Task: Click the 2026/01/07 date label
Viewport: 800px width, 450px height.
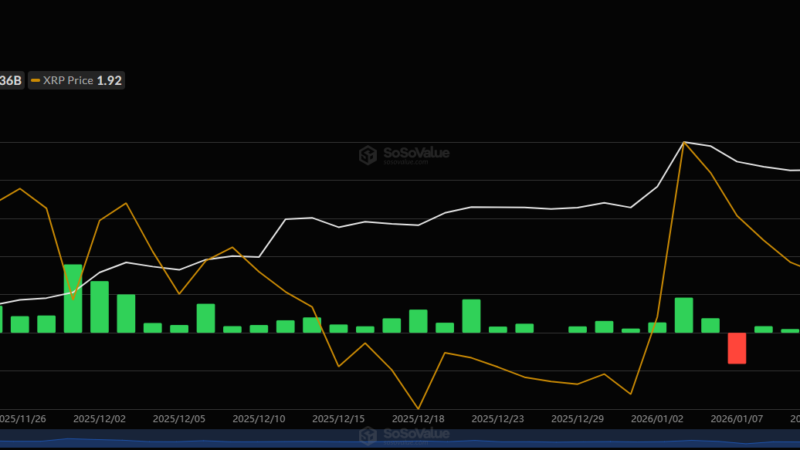Action: (x=737, y=419)
